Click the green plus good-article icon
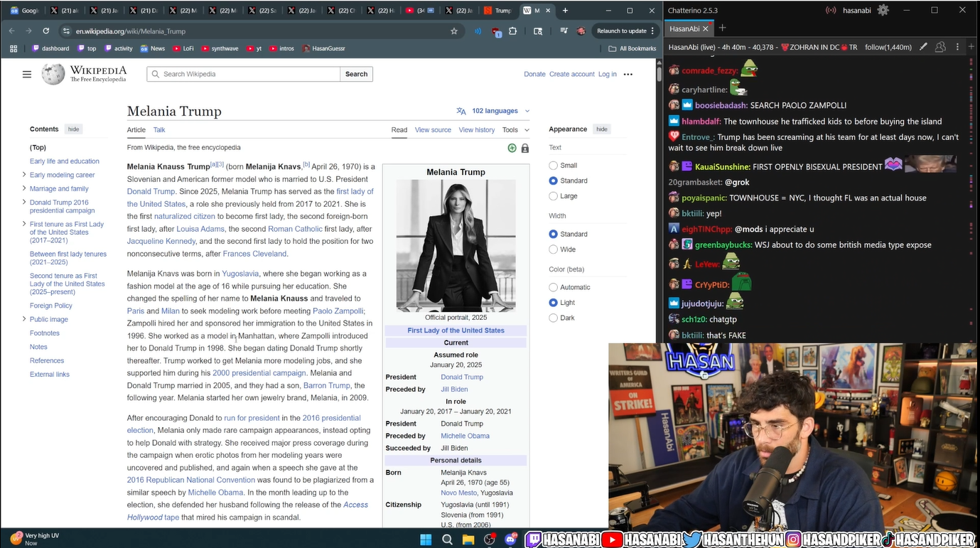980x548 pixels. pos(512,148)
